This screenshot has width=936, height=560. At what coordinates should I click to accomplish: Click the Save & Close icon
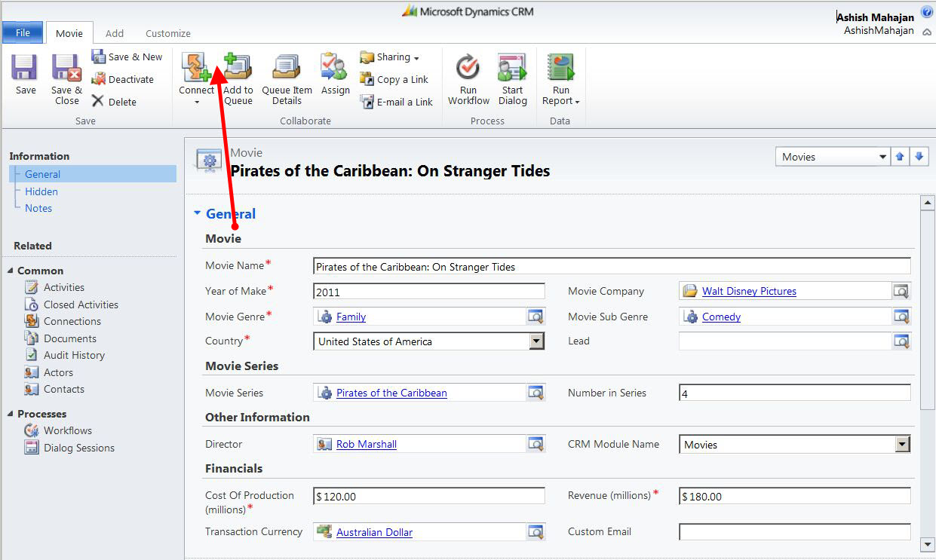pyautogui.click(x=66, y=68)
